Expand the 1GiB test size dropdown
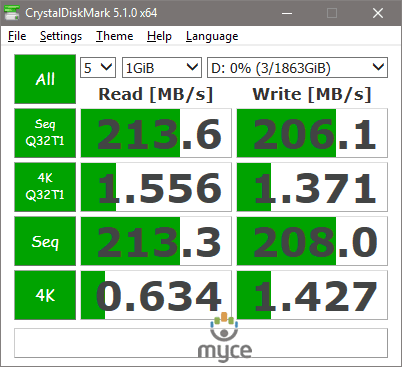This screenshot has height=367, width=402. pos(162,68)
